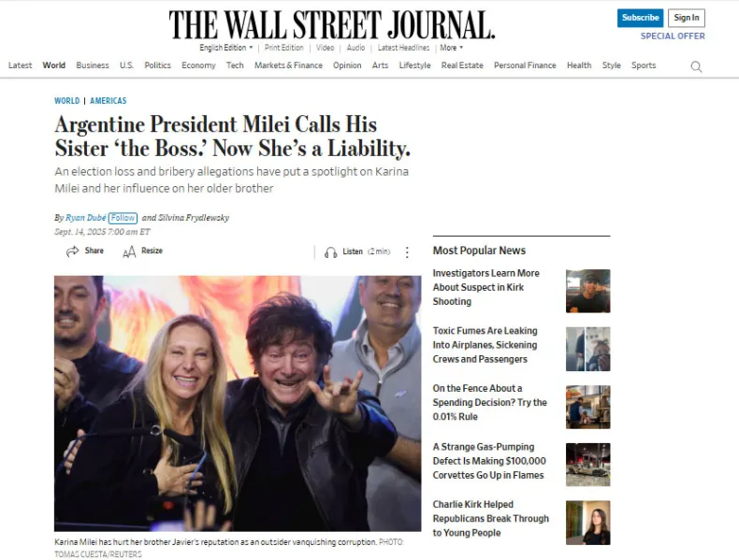739x560 pixels.
Task: Open Corvettes gas-pumping defect story thumbnail
Action: click(x=587, y=465)
